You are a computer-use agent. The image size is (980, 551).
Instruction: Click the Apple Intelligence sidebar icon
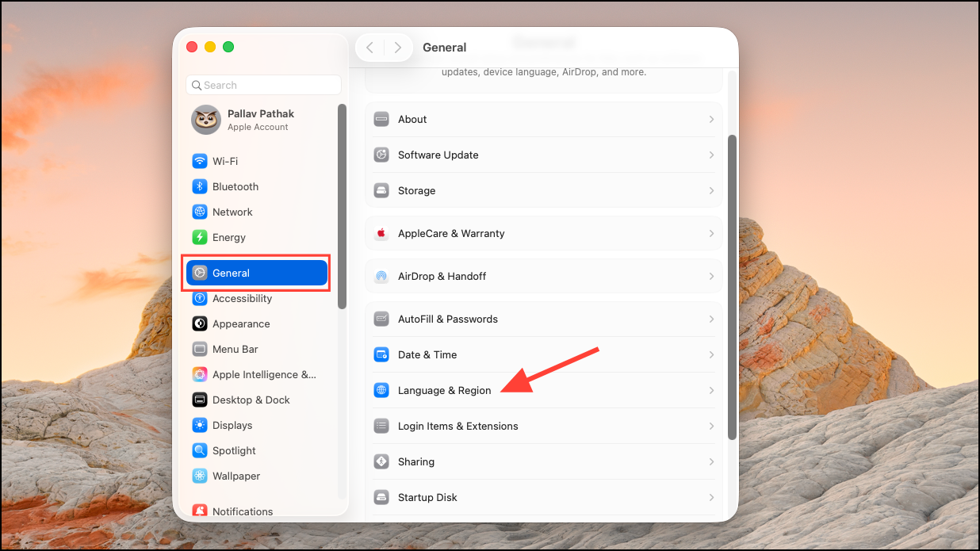(x=200, y=374)
